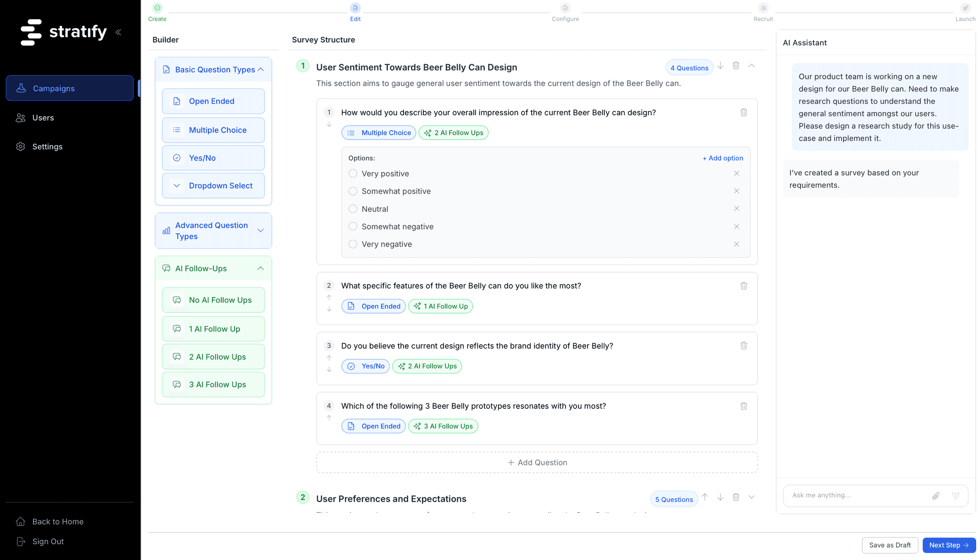Delete the User Preferences section with its trash icon
This screenshot has height=560, width=980.
(736, 497)
